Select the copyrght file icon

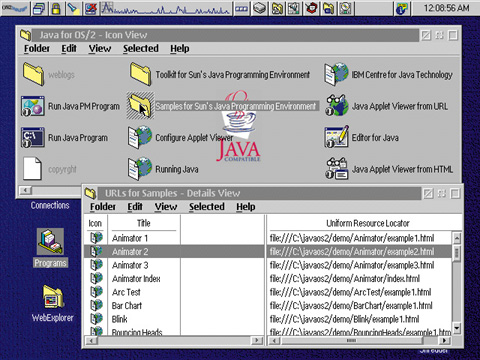click(32, 169)
